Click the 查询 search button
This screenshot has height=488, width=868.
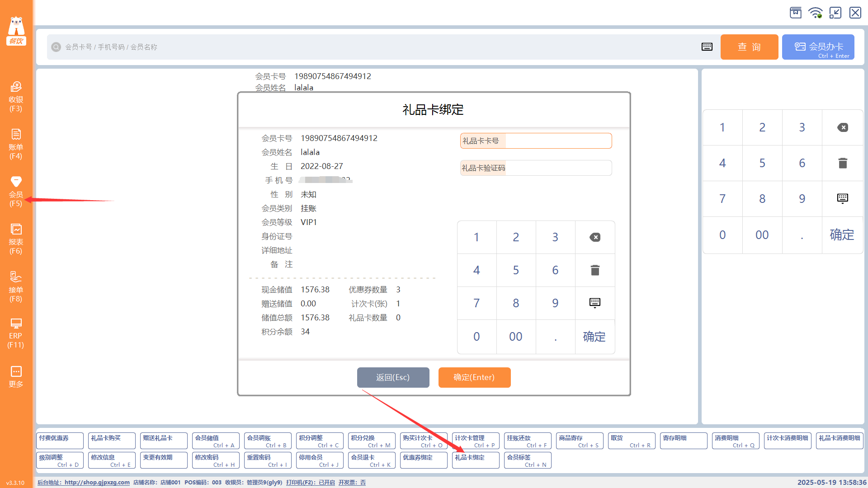[x=749, y=47]
